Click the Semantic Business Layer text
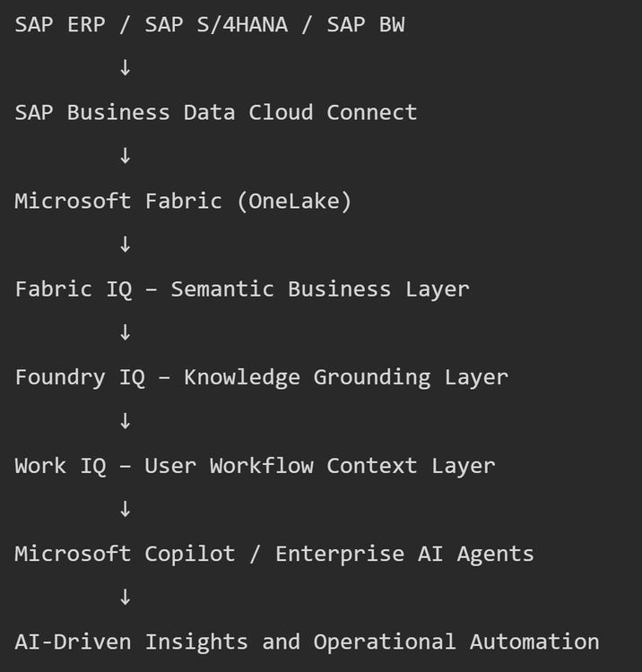 pos(320,289)
